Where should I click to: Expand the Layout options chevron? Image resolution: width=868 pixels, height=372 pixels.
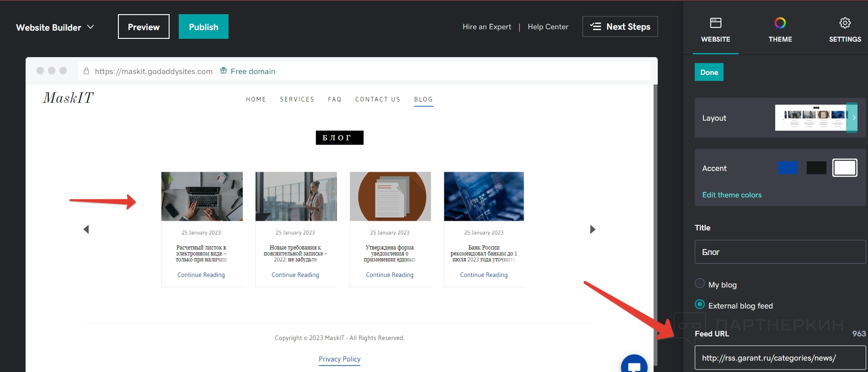[x=853, y=117]
